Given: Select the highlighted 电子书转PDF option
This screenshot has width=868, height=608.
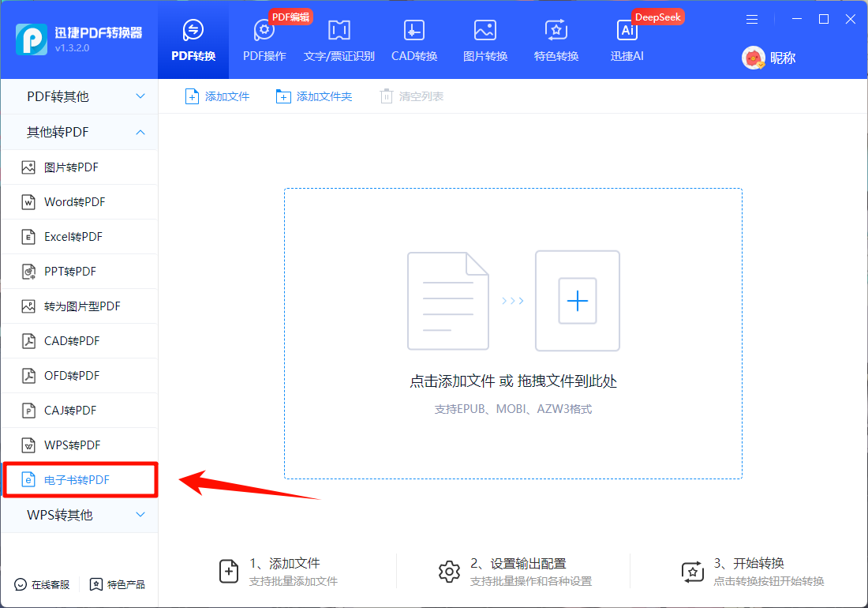Looking at the screenshot, I should pyautogui.click(x=79, y=479).
